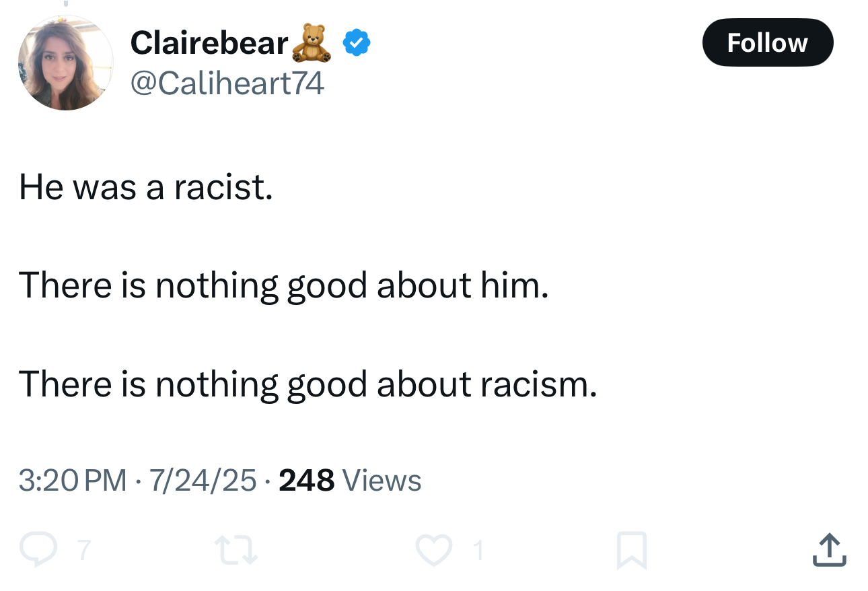868x591 pixels.
Task: Open Clairebear's profile picture
Action: click(x=66, y=63)
